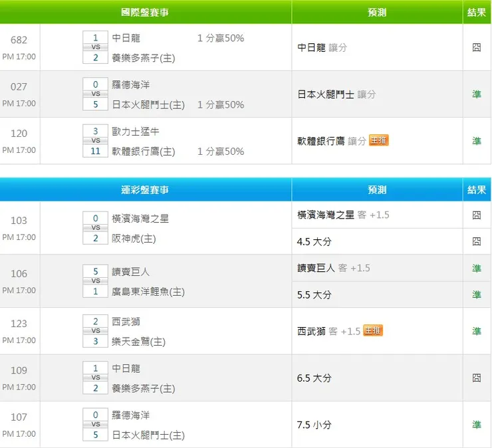The width and height of the screenshot is (492, 448).
Task: Select the 5.5 大分 prediction
Action: 314,295
